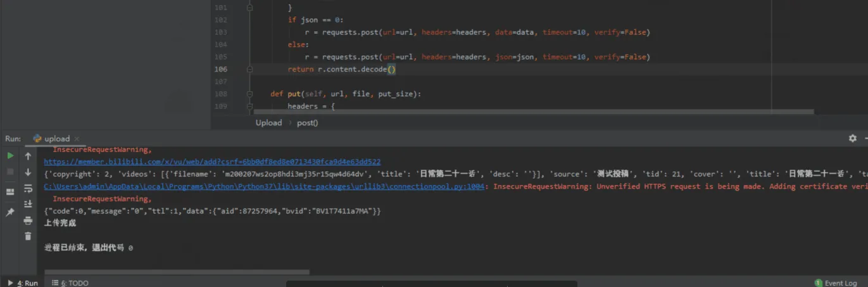The height and width of the screenshot is (287, 868).
Task: Click the 'else:' keyword on line 104
Action: [298, 44]
